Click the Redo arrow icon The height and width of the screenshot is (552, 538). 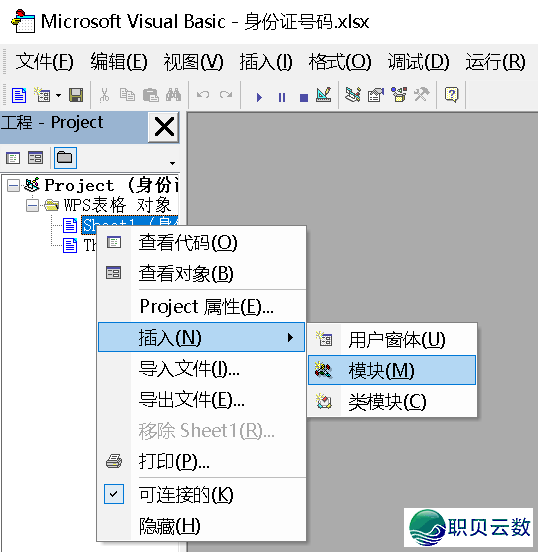[x=226, y=95]
